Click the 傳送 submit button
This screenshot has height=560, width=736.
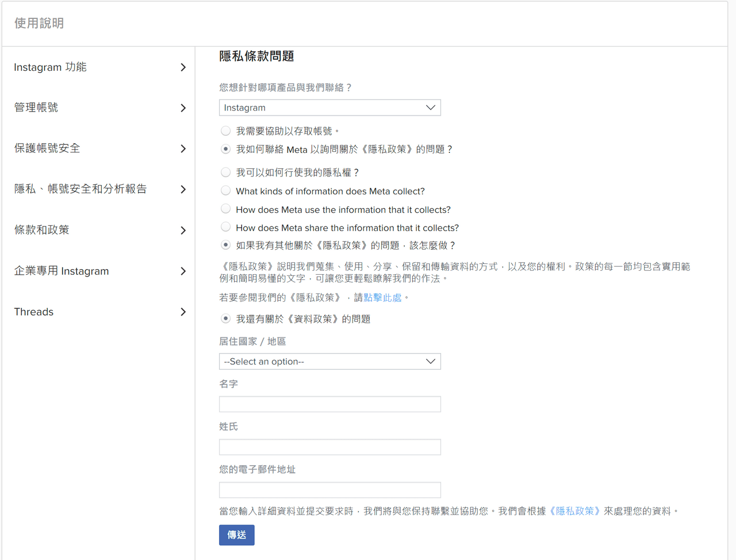[x=236, y=535]
